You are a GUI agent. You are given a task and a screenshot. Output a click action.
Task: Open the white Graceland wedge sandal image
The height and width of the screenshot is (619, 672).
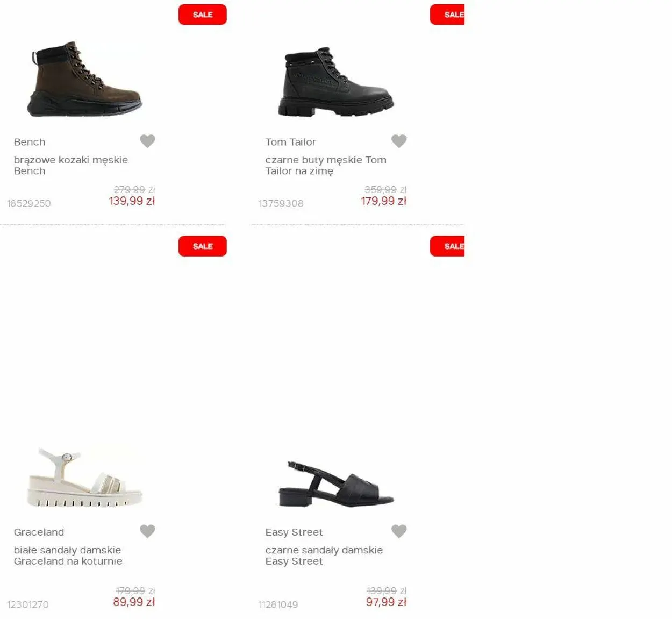coord(85,477)
